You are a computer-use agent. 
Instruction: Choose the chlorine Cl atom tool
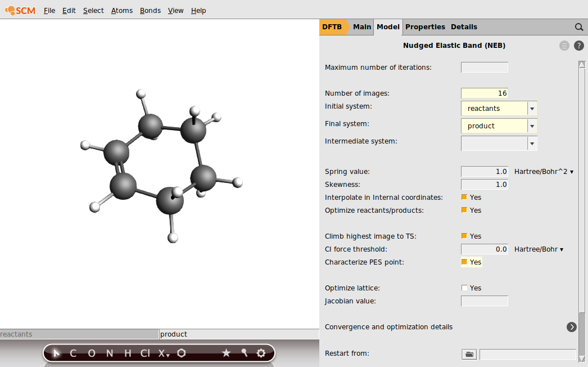tap(145, 353)
